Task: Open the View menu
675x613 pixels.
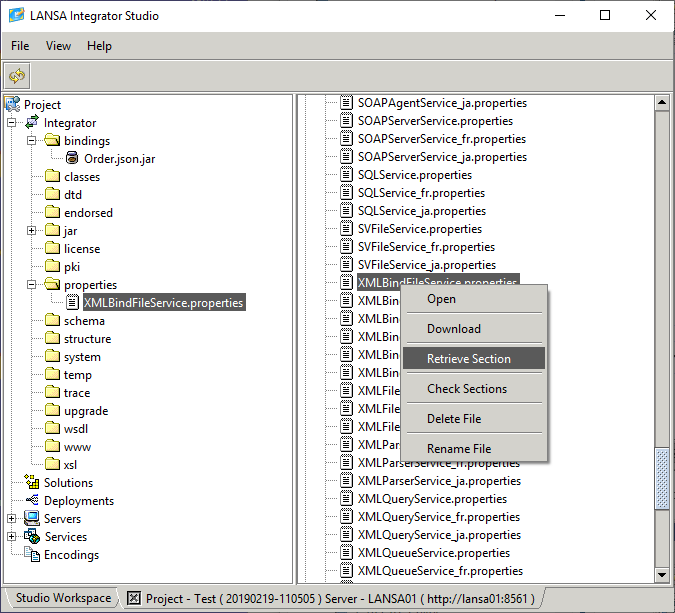Action: [x=58, y=46]
